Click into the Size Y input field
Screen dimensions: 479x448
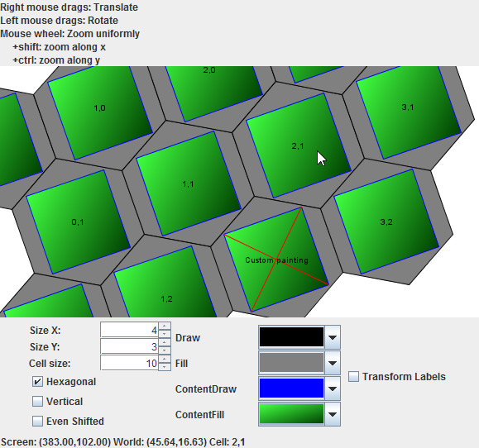coord(130,346)
